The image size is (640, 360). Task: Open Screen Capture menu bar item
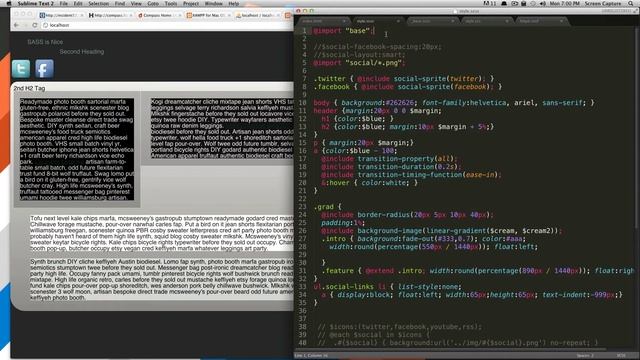(603, 3)
